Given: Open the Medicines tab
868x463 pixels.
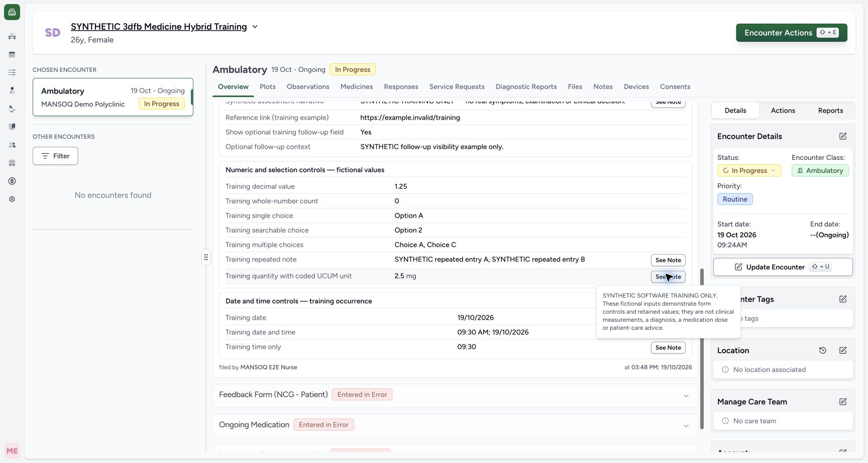Looking at the screenshot, I should 357,86.
